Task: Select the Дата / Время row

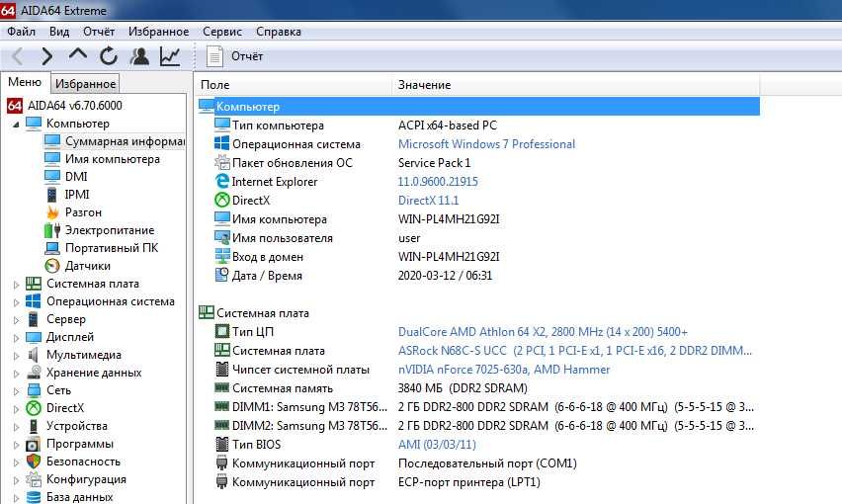Action: tap(478, 276)
